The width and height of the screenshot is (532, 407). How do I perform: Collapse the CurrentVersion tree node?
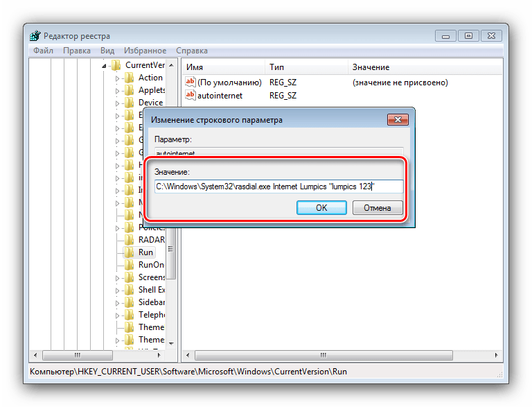104,66
